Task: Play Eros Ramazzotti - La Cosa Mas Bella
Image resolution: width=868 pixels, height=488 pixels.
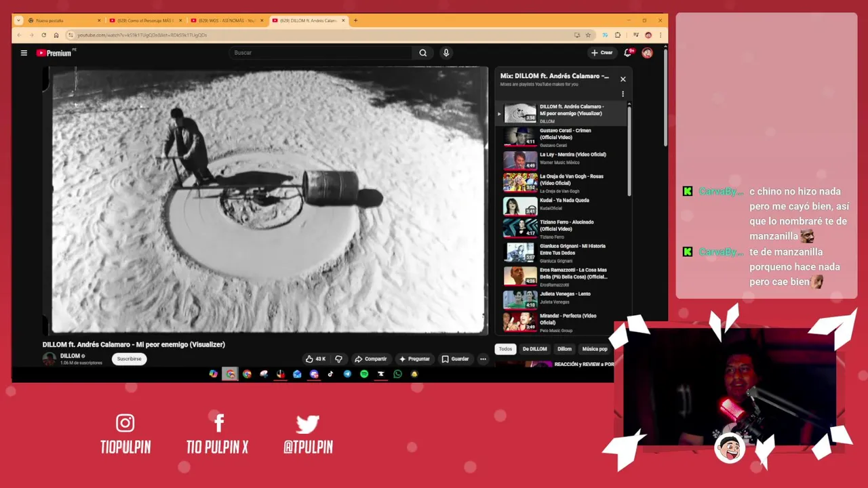Action: coord(563,277)
